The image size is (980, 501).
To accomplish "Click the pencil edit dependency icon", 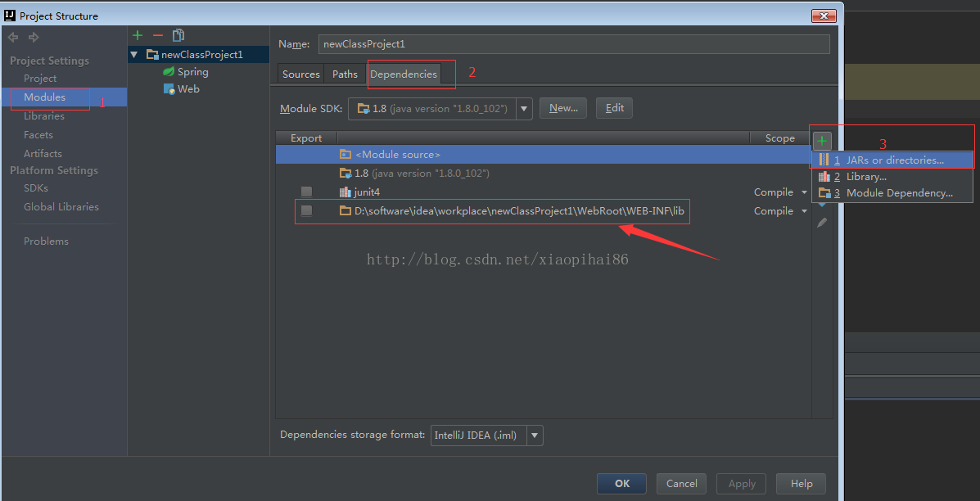I will coord(822,223).
